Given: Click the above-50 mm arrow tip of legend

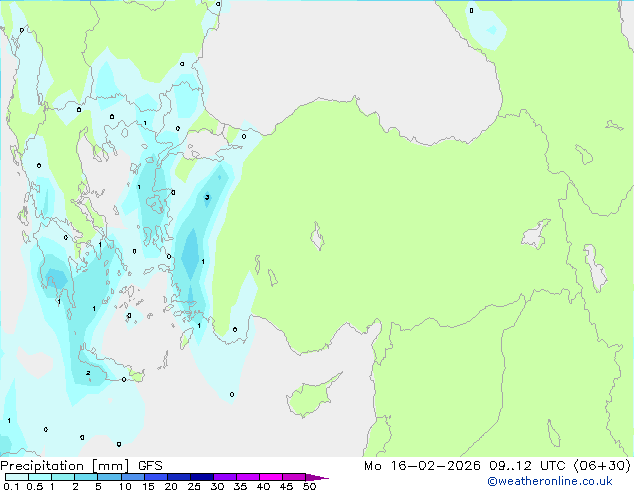Looking at the screenshot, I should point(317,477).
